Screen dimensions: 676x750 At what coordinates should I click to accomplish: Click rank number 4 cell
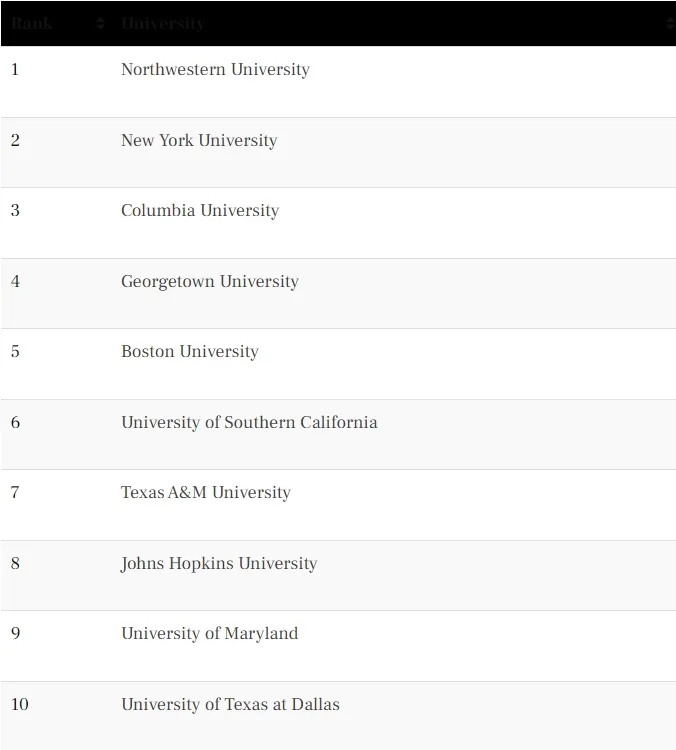click(15, 281)
